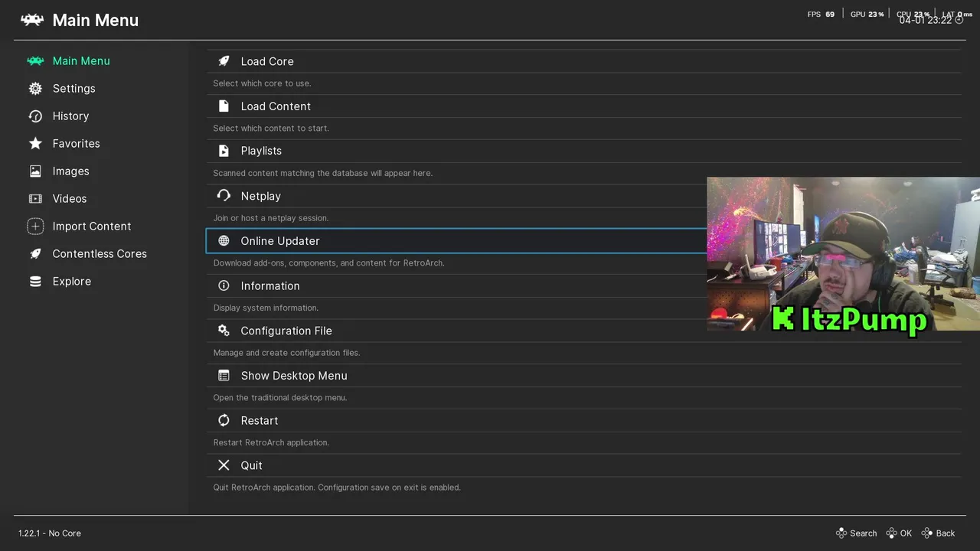
Task: Open the Load Core entry
Action: [583, 61]
